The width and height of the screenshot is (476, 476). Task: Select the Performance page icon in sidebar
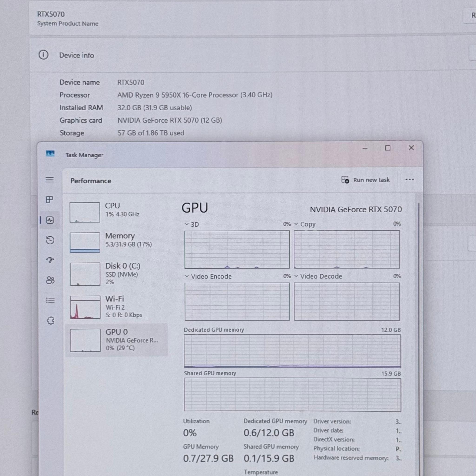(x=50, y=220)
